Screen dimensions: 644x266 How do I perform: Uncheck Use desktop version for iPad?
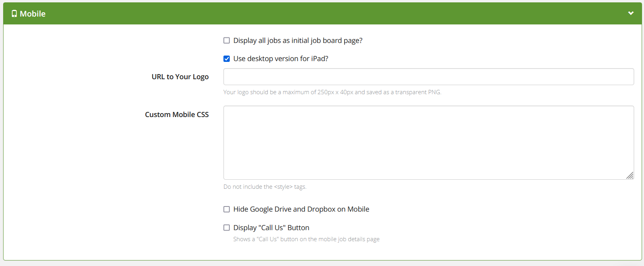tap(227, 59)
